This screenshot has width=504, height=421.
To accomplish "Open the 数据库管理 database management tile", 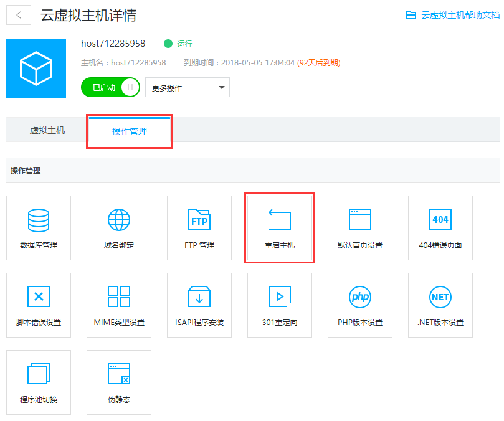I will click(x=39, y=228).
